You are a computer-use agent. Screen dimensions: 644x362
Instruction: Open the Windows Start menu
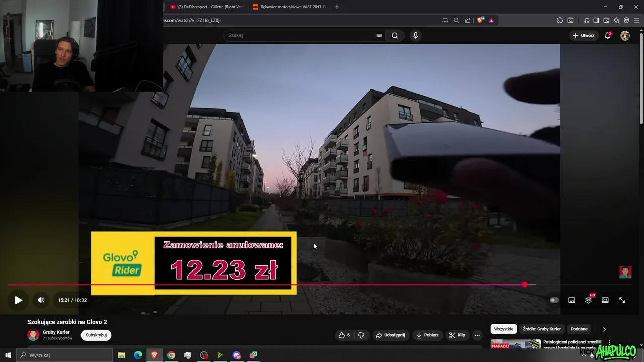pos(8,355)
